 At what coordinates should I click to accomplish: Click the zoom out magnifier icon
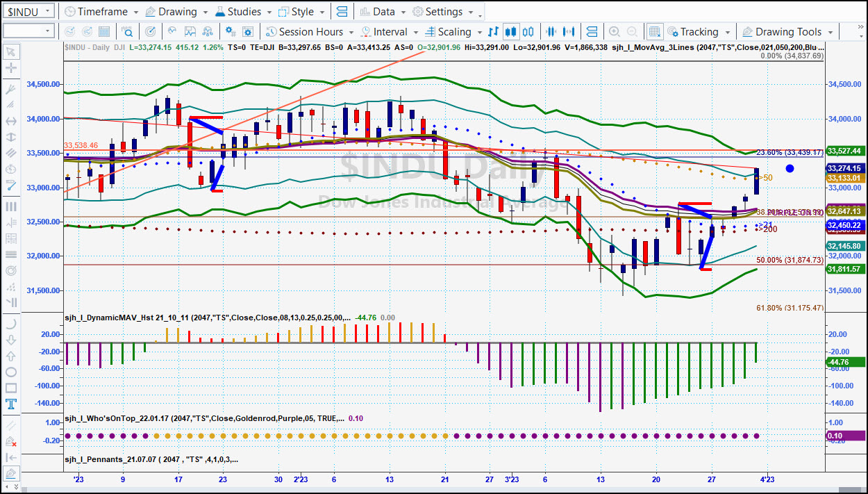(x=632, y=31)
